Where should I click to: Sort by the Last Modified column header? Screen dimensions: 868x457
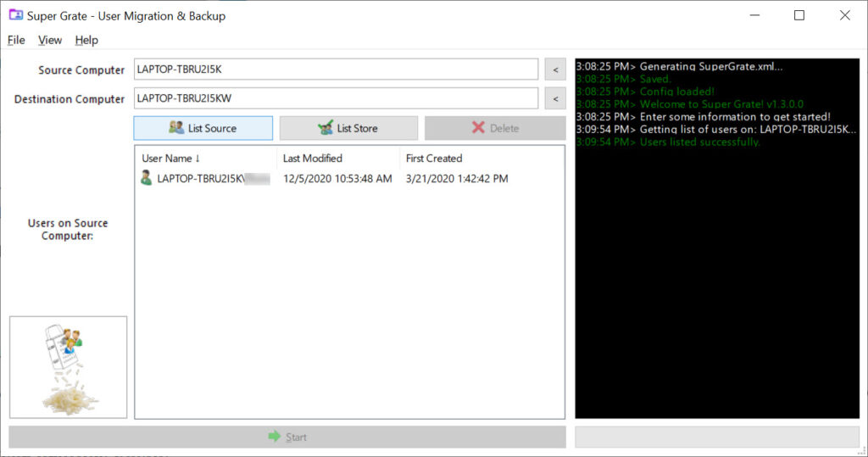coord(337,159)
